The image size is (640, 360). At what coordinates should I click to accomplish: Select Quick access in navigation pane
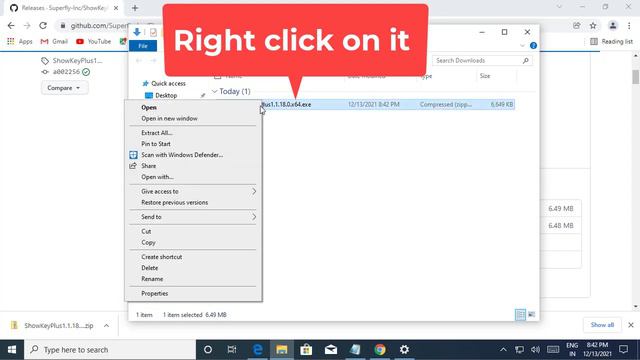168,83
